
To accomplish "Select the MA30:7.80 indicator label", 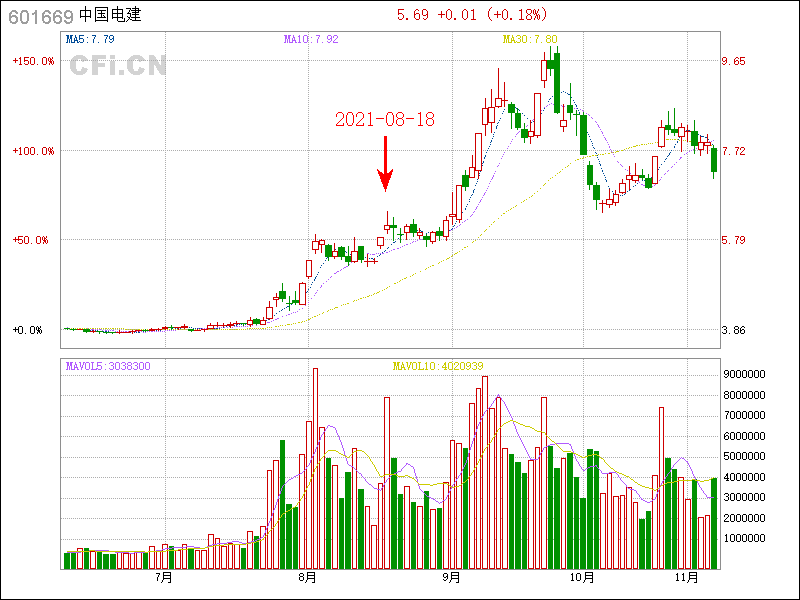I will coord(529,39).
